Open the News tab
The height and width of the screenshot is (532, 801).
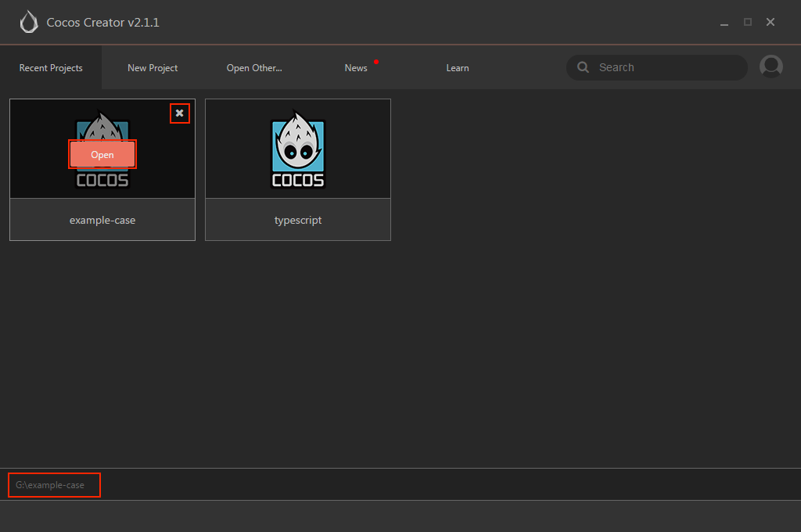pos(356,67)
